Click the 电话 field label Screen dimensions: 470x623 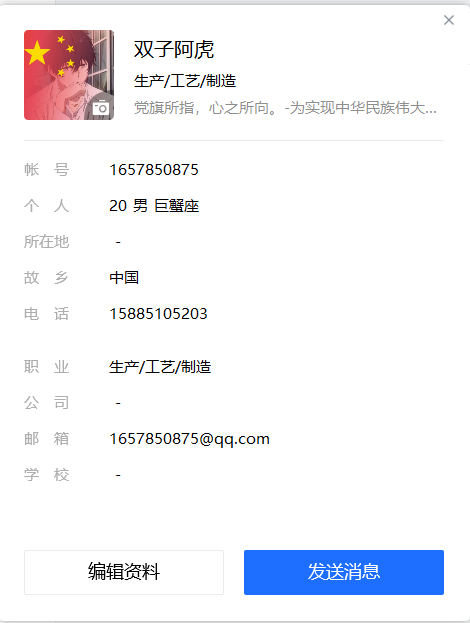(x=46, y=314)
